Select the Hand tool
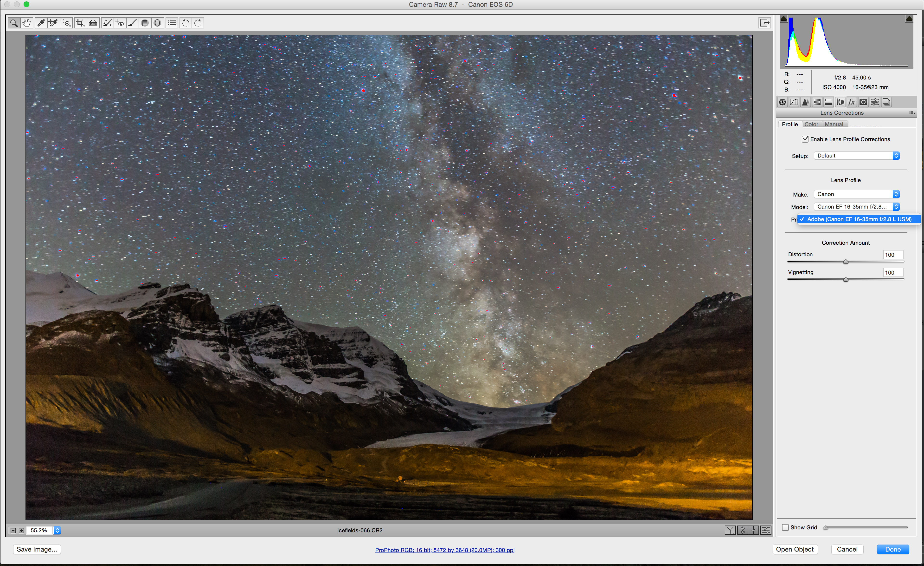 pos(26,23)
